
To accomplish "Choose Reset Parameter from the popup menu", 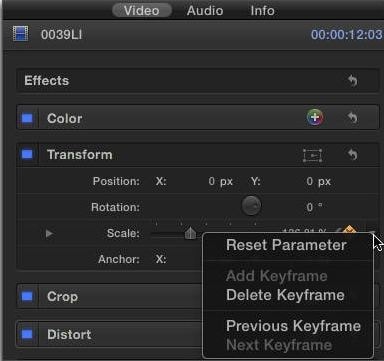I will [286, 245].
